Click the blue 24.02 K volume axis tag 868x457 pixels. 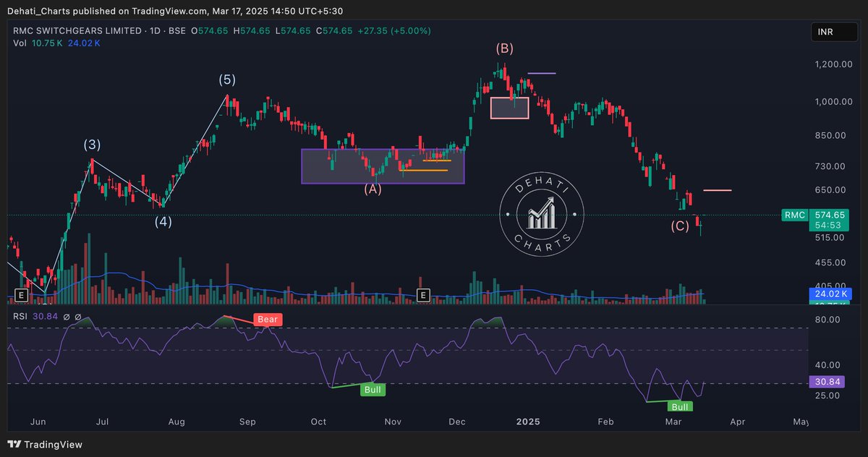coord(830,294)
